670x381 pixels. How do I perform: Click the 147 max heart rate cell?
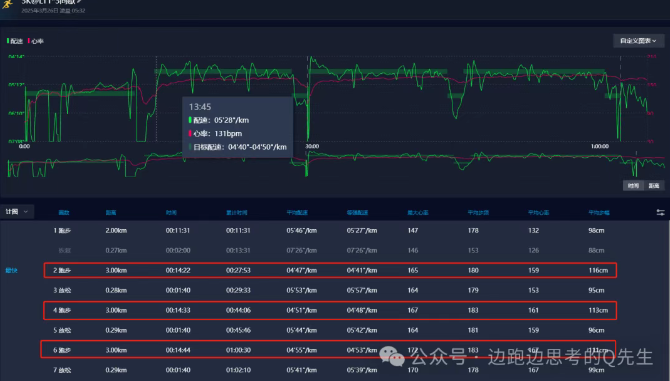click(413, 230)
